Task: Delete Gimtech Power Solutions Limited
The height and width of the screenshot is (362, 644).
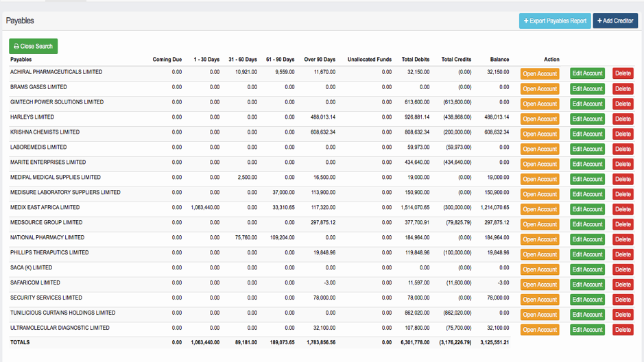Action: click(623, 104)
